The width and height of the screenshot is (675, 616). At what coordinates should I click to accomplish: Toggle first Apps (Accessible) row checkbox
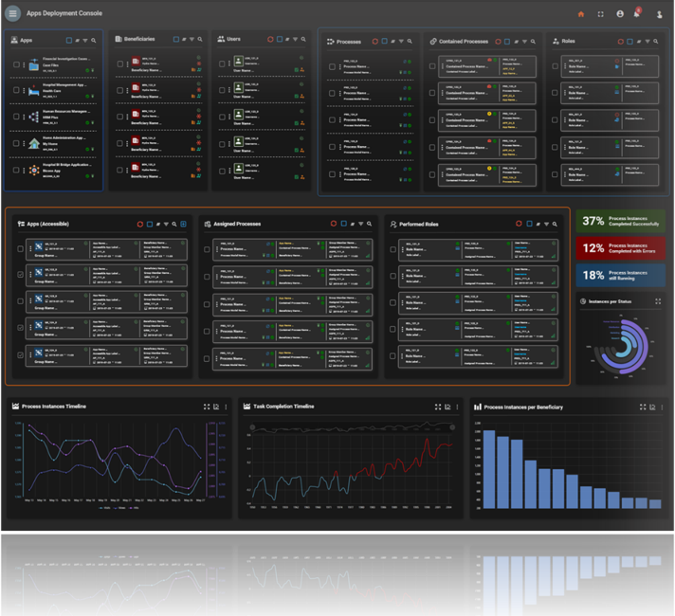pyautogui.click(x=22, y=249)
